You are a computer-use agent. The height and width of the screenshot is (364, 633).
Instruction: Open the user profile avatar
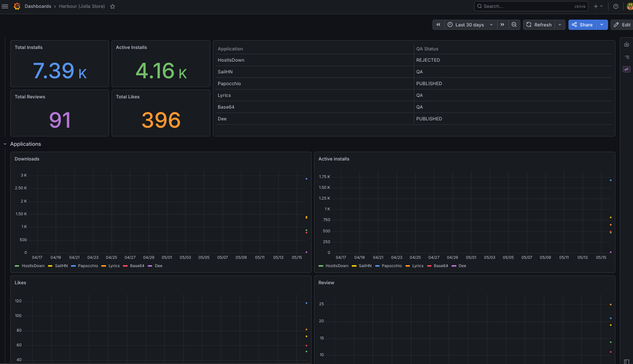tap(629, 6)
